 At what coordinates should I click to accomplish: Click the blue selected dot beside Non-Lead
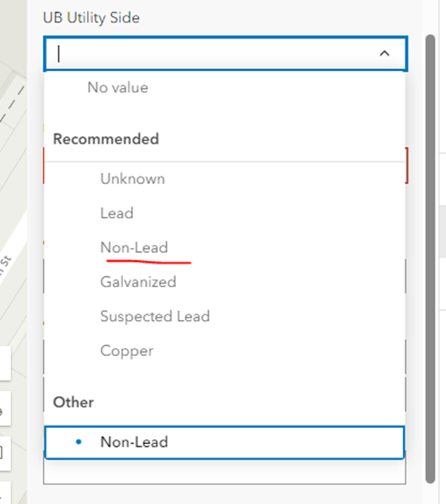pyautogui.click(x=78, y=442)
